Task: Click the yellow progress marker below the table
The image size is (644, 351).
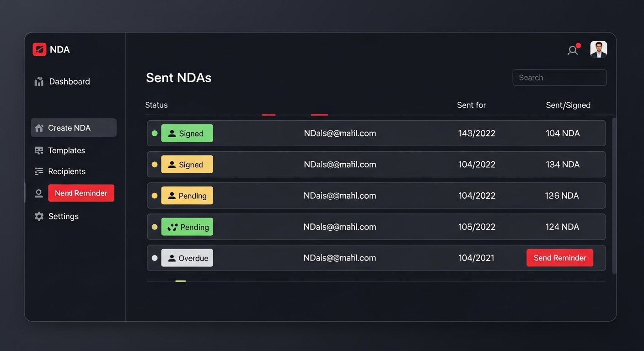Action: pyautogui.click(x=180, y=282)
